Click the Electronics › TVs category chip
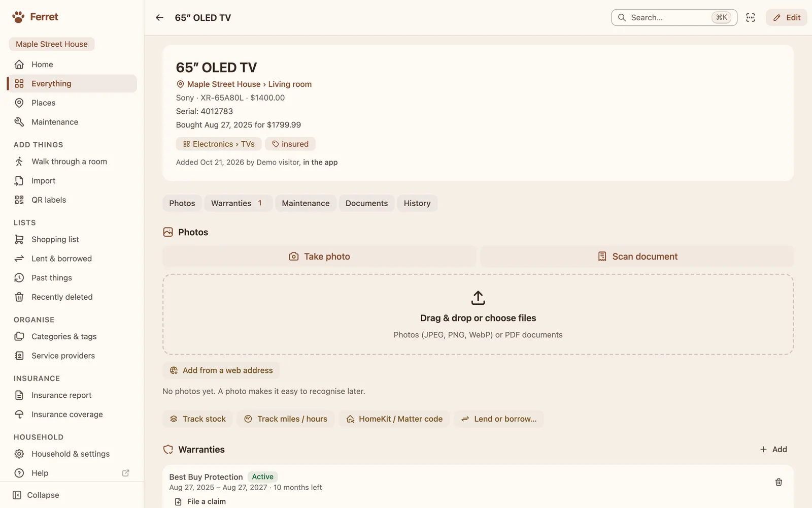Viewport: 812px width, 508px height. pos(219,144)
